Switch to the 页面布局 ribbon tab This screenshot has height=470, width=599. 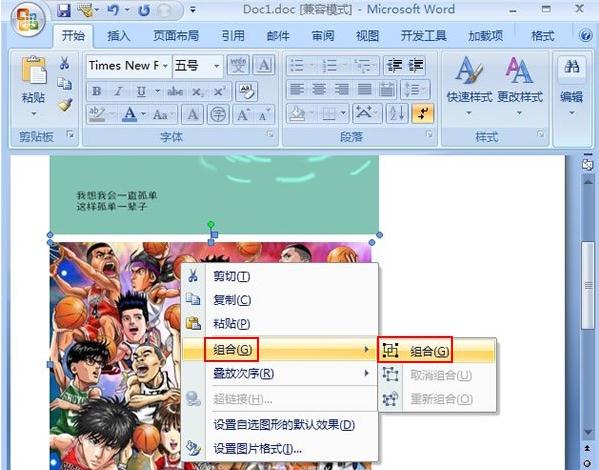pos(176,36)
